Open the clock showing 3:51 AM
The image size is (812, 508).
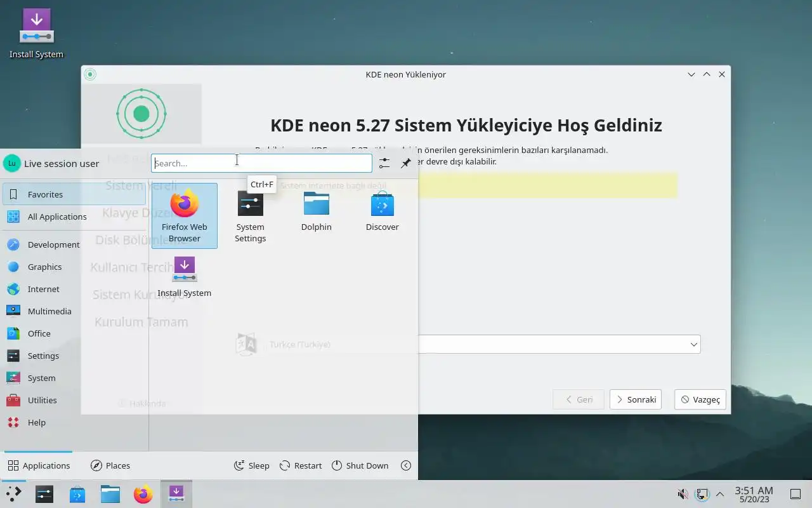pos(754,494)
